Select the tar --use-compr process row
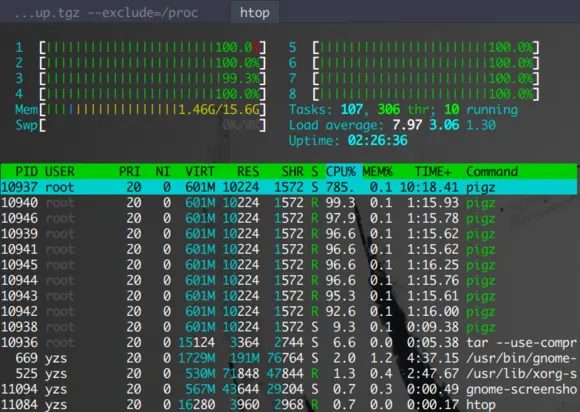This screenshot has width=580, height=412. pos(289,342)
